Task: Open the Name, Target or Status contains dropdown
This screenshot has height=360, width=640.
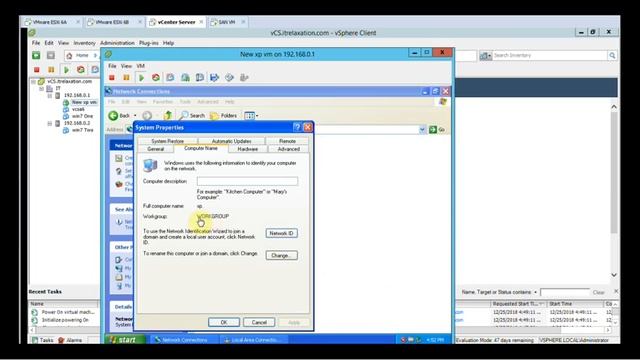Action: 535,292
